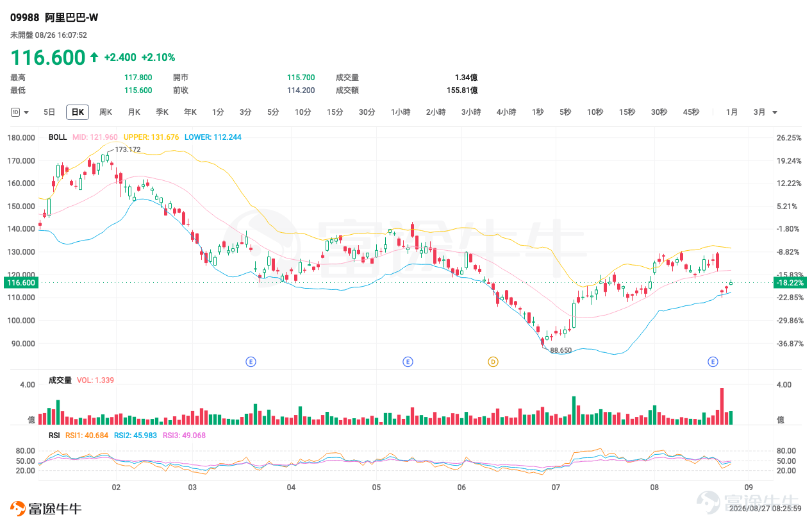This screenshot has width=812, height=526.
Task: Click the 富途牛牛 logo at bottom left
Action: pos(46,509)
